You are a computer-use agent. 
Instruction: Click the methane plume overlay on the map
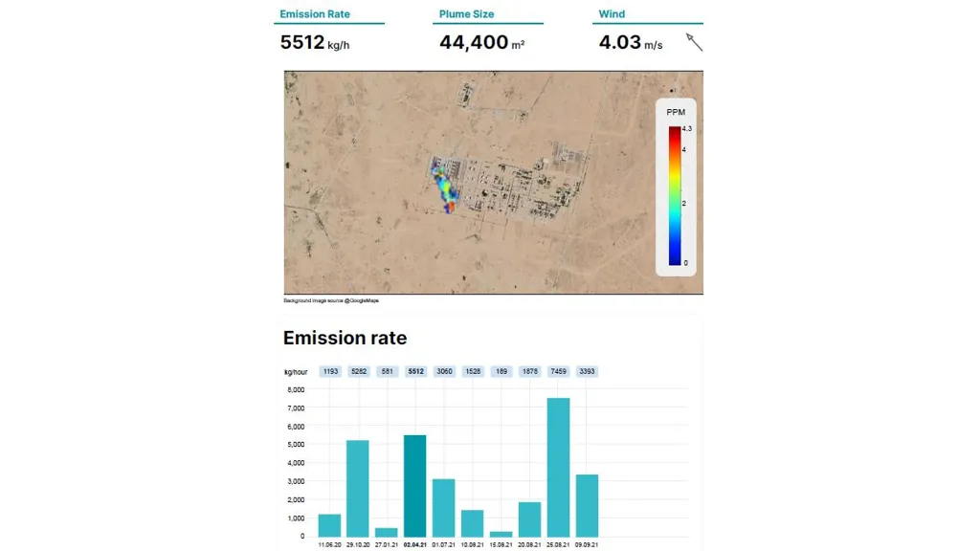click(x=444, y=187)
